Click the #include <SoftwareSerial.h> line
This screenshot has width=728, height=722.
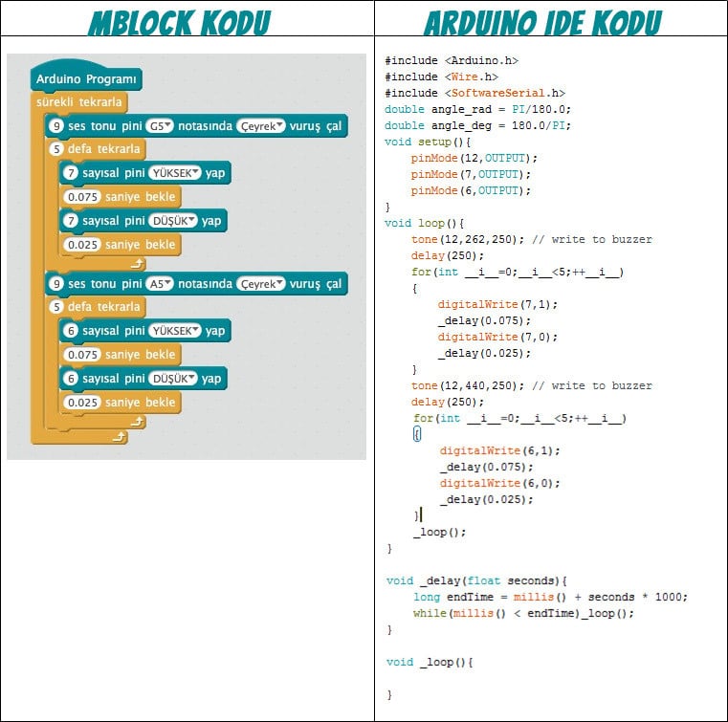474,94
